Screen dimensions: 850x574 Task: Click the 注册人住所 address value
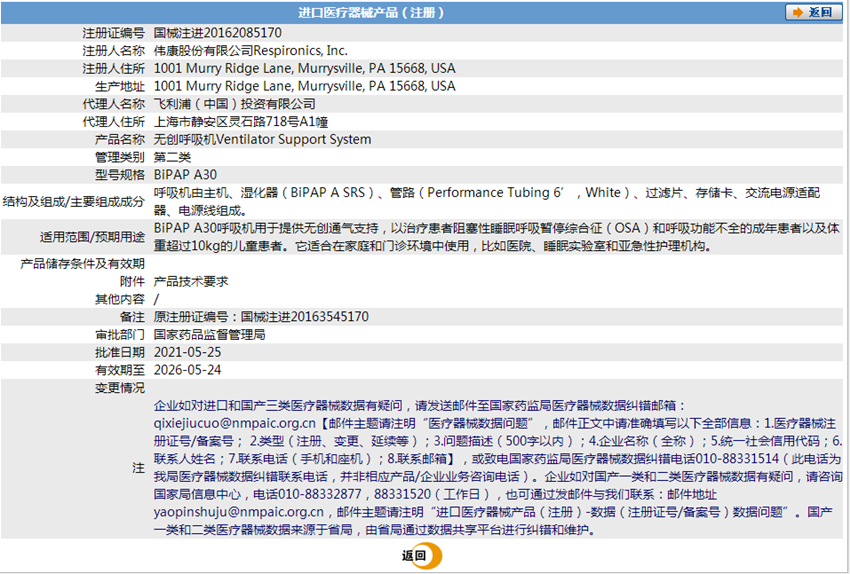305,68
